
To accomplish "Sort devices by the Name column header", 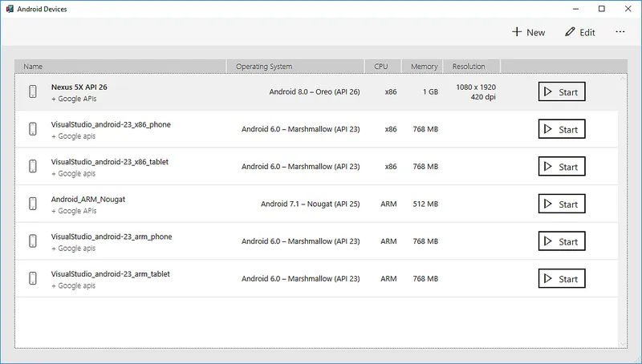I will click(120, 67).
